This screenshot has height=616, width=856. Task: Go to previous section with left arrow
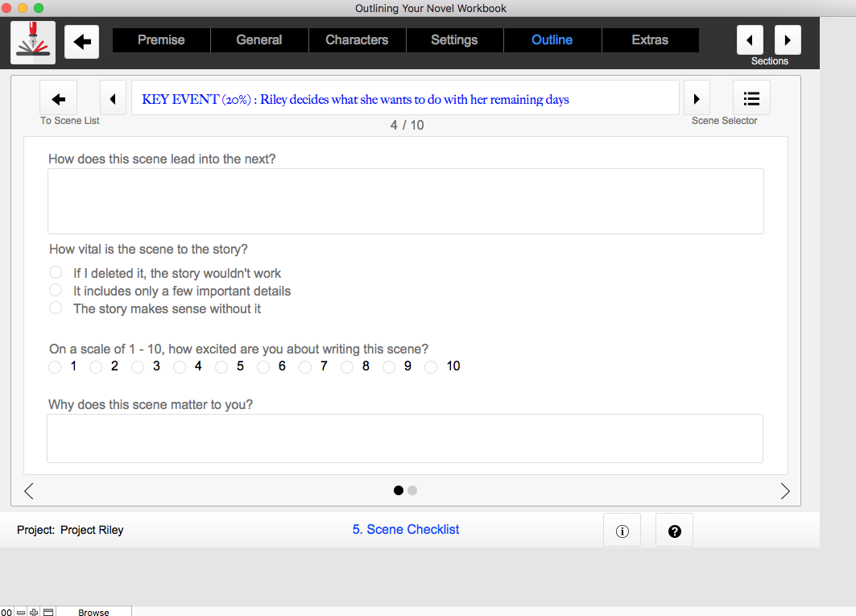pyautogui.click(x=750, y=40)
